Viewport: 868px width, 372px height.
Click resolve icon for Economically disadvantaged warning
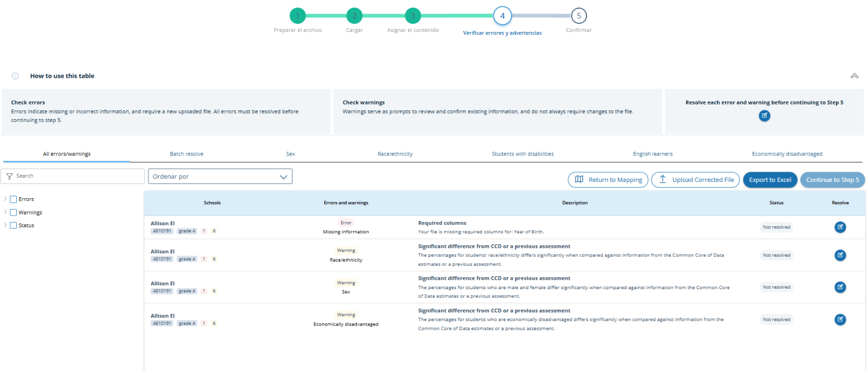tap(840, 319)
